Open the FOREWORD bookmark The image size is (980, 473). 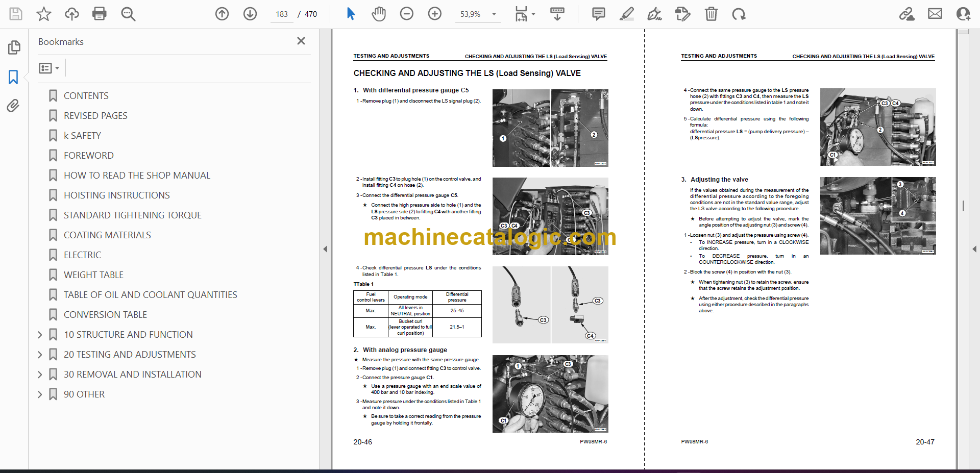88,156
